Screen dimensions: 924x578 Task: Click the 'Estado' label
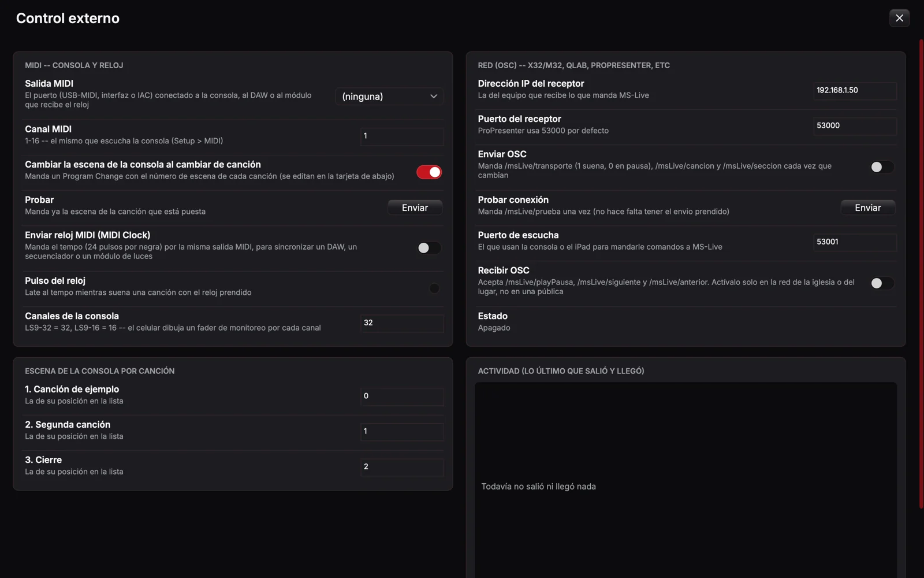pos(493,316)
